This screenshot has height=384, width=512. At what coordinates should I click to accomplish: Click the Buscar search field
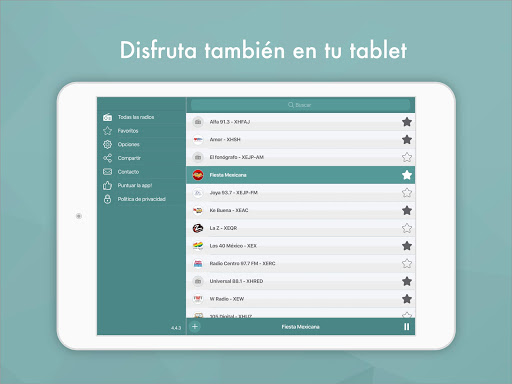click(x=300, y=105)
